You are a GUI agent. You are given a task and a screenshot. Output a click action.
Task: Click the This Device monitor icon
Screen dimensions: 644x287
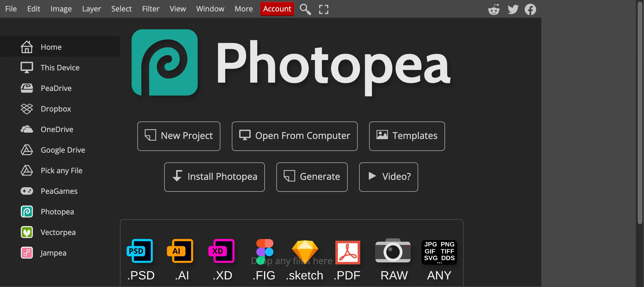point(27,67)
